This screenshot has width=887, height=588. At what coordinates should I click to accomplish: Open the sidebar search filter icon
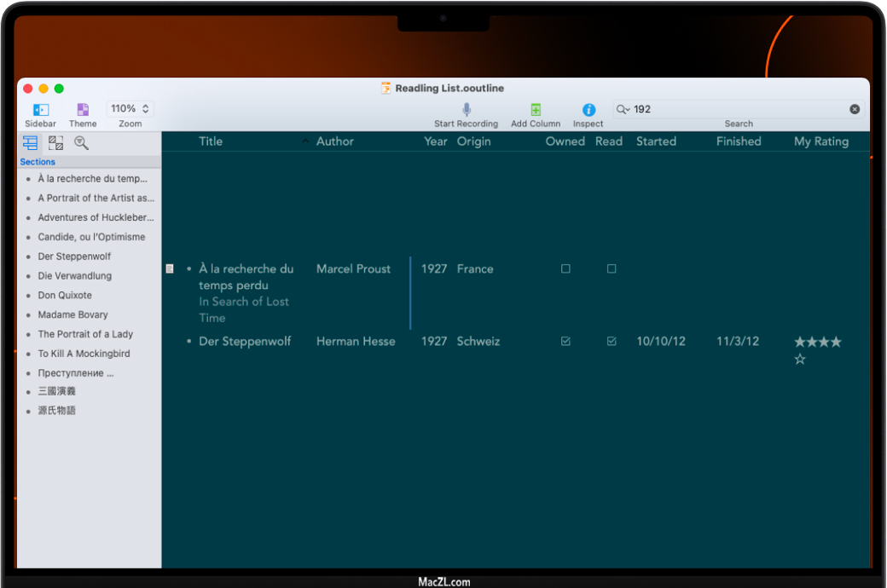pos(81,143)
